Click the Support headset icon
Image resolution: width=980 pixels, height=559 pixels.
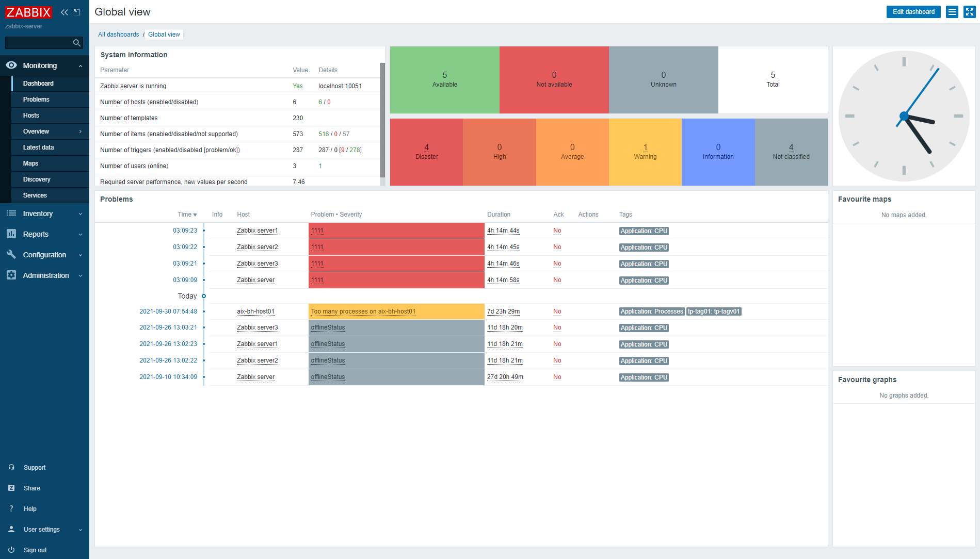tap(11, 467)
